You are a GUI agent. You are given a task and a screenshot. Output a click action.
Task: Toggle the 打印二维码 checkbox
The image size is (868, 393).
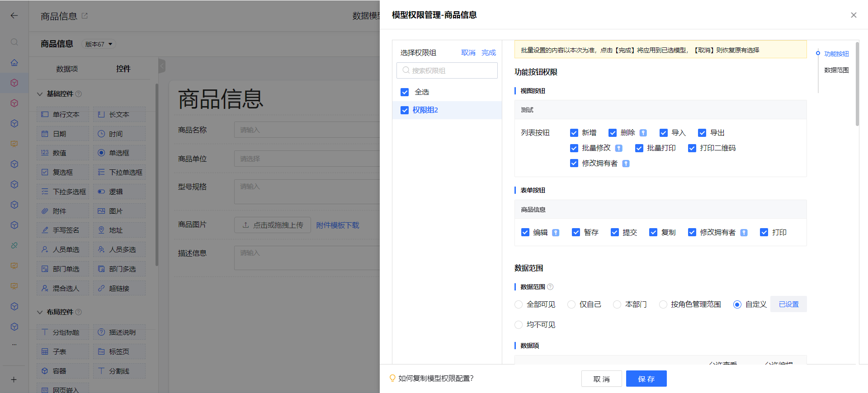[x=692, y=148]
